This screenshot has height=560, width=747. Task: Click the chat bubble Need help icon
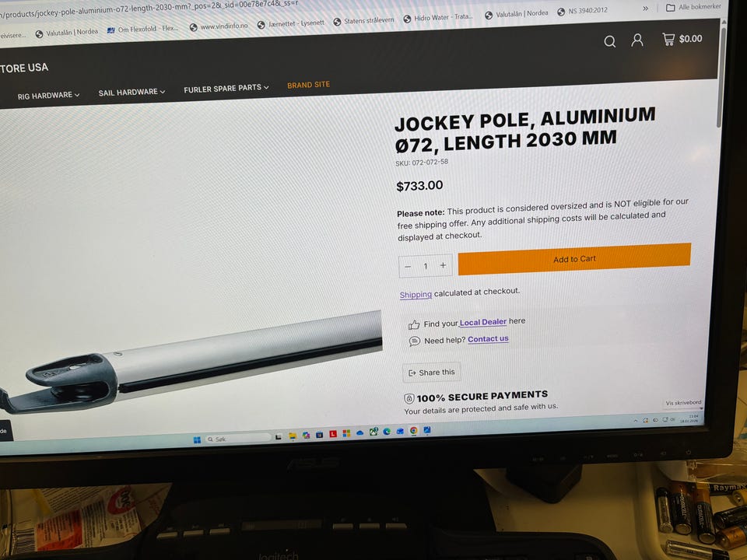[415, 341]
